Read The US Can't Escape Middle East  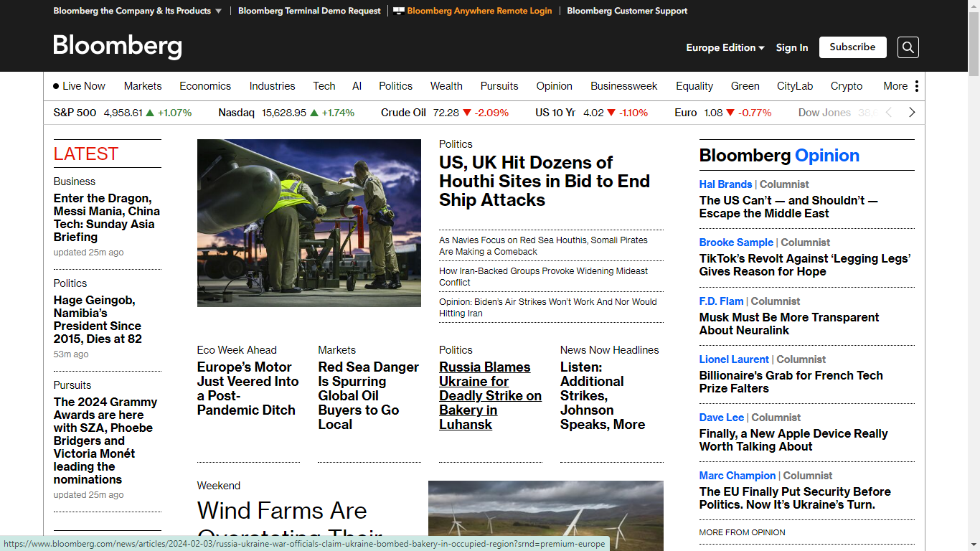[788, 207]
